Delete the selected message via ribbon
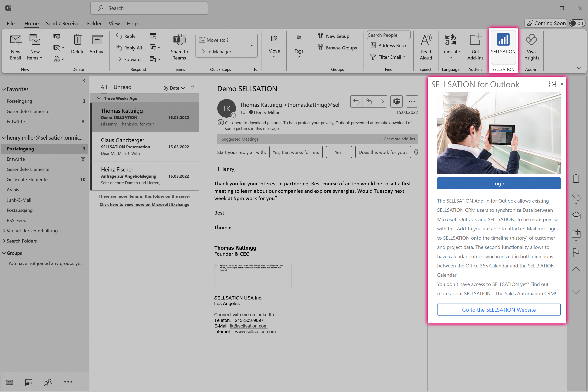Screen dimensions: 588x392 click(78, 44)
